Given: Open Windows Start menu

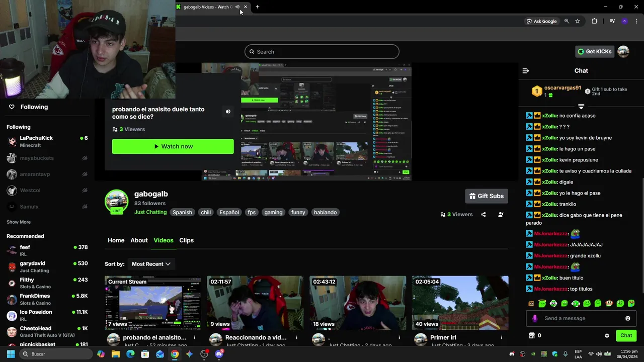Looking at the screenshot, I should (11, 354).
